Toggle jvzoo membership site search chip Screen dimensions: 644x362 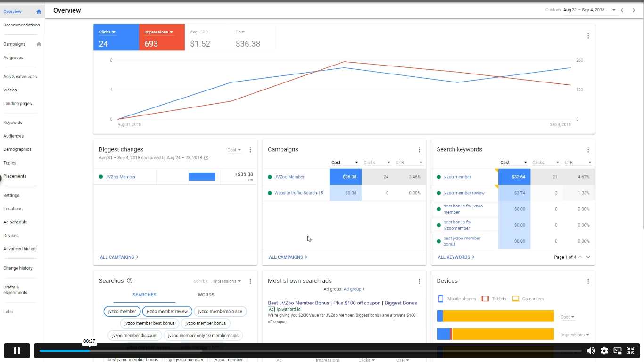point(220,311)
